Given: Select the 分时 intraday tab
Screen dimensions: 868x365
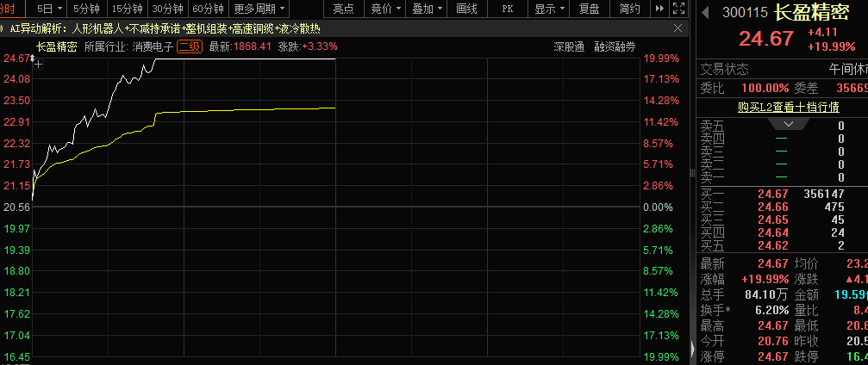Looking at the screenshot, I should 8,9.
